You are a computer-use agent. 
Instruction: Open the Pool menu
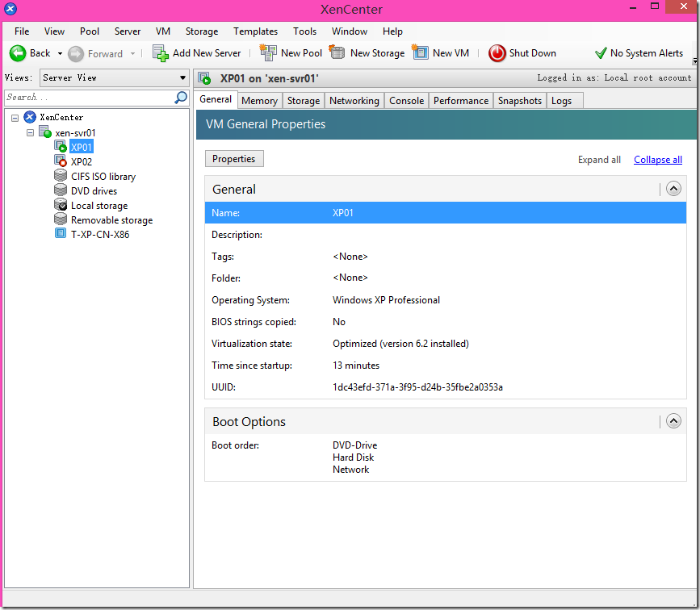pos(90,31)
